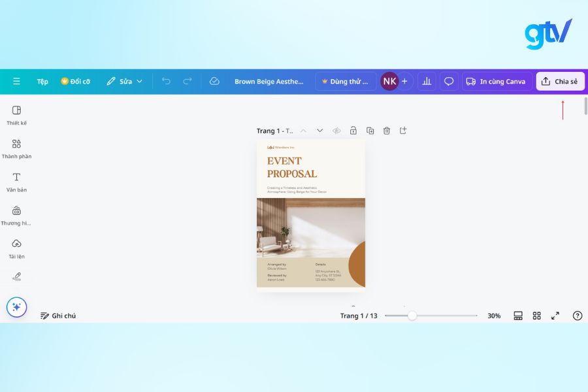Open the analytics bar chart icon
588x392 pixels.
point(427,81)
